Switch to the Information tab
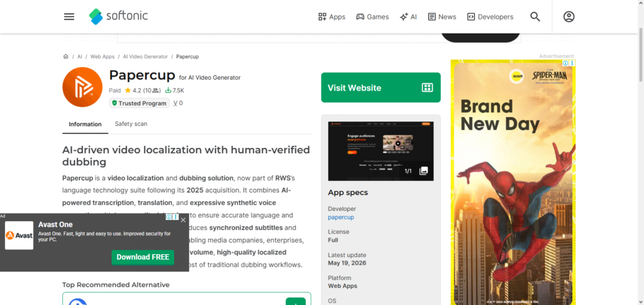 click(x=85, y=125)
